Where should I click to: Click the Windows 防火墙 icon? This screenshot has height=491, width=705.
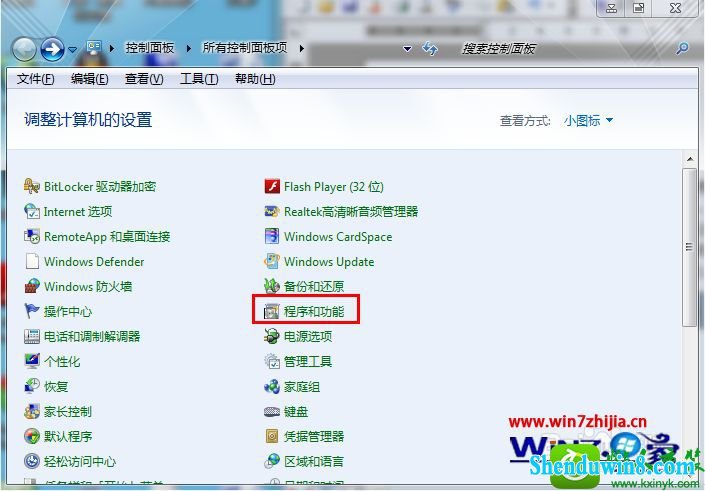click(x=31, y=286)
